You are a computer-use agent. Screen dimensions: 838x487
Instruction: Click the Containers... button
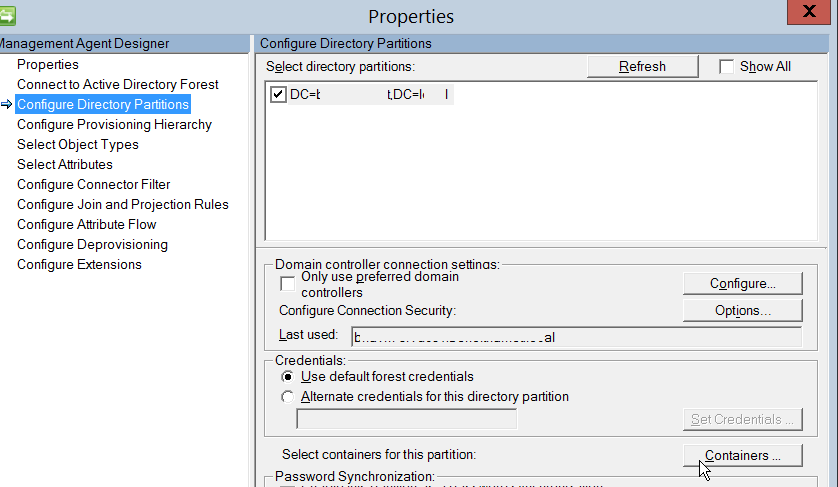click(742, 456)
